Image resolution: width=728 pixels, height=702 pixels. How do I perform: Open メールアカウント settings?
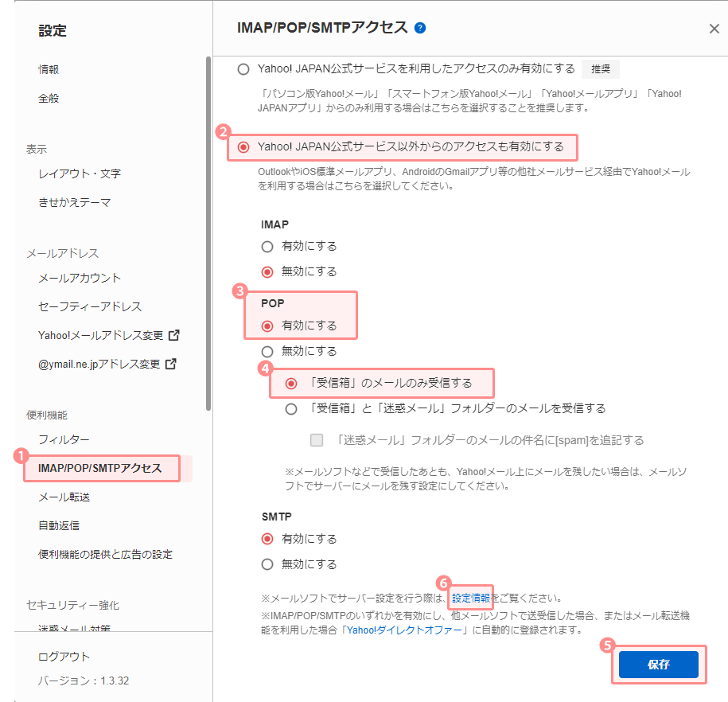(80, 278)
